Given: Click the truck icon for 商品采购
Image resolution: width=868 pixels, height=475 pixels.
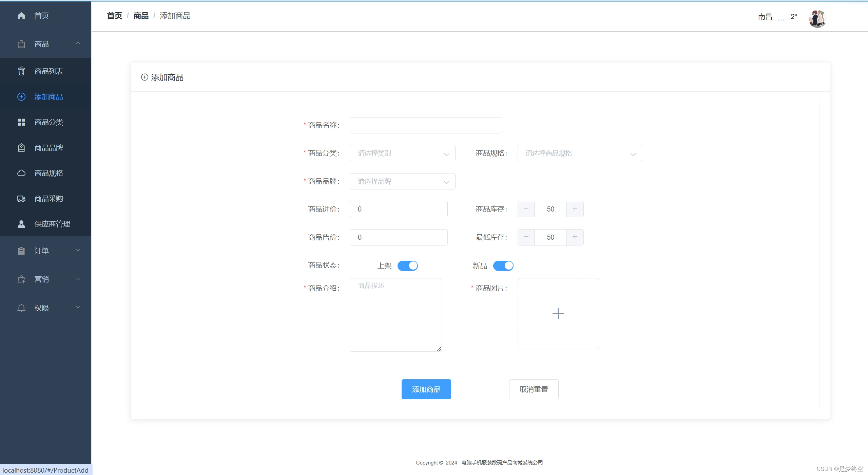Looking at the screenshot, I should 21,199.
